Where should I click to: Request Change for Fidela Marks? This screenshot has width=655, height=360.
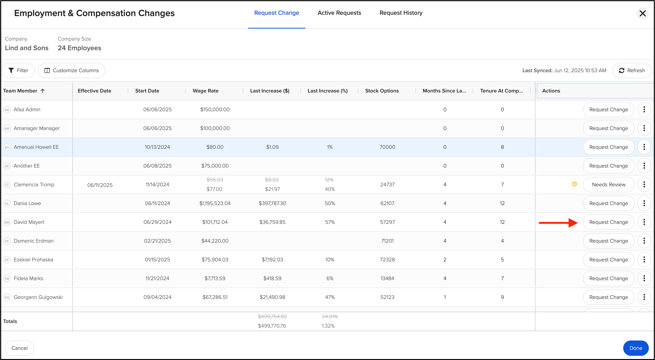[x=609, y=279]
